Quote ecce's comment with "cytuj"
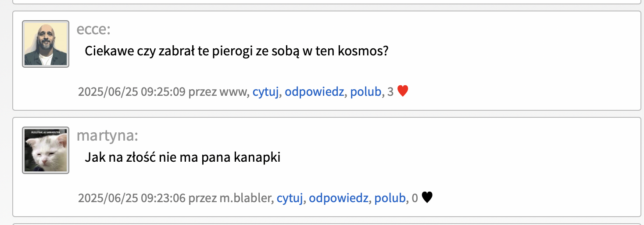 (265, 92)
